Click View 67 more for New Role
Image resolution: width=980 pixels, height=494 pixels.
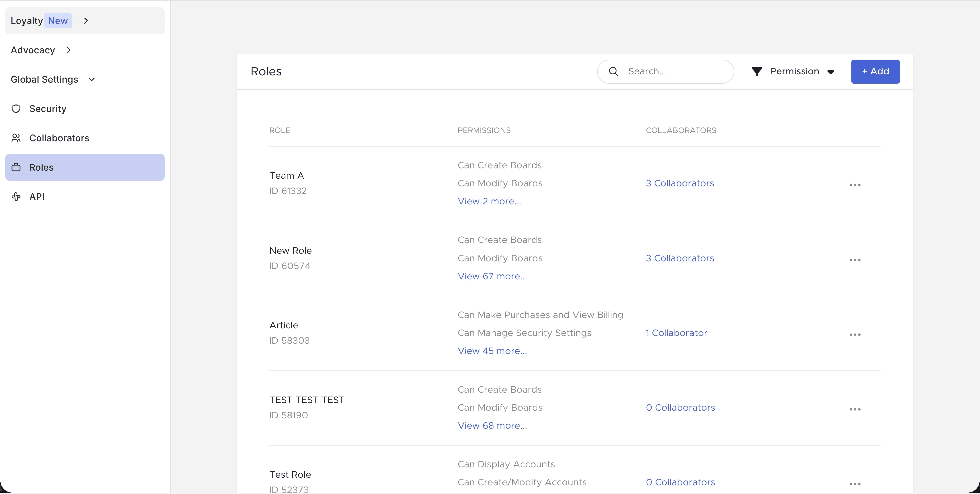pos(492,276)
